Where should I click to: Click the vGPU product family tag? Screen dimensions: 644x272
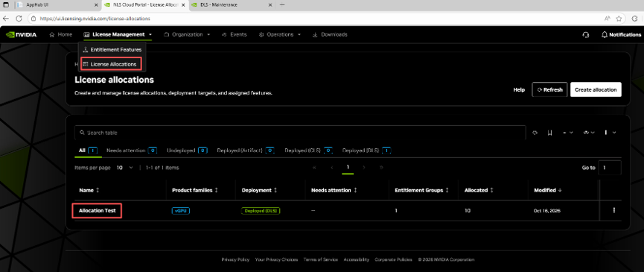[181, 211]
